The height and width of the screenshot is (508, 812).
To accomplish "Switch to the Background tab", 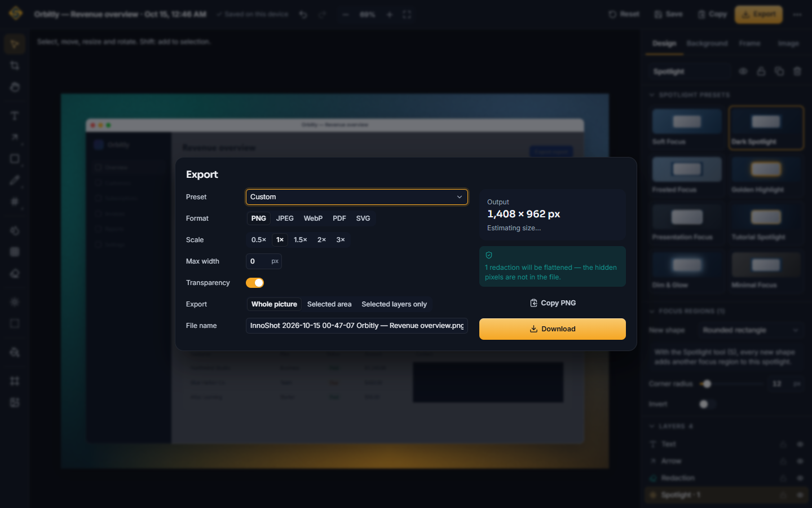I will (707, 43).
